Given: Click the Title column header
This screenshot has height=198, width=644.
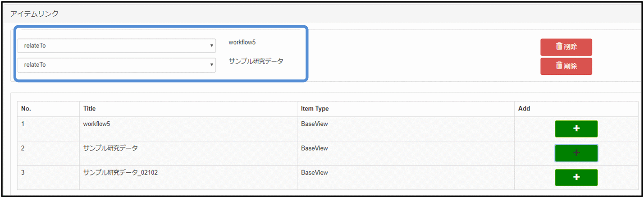Looking at the screenshot, I should click(x=89, y=109).
